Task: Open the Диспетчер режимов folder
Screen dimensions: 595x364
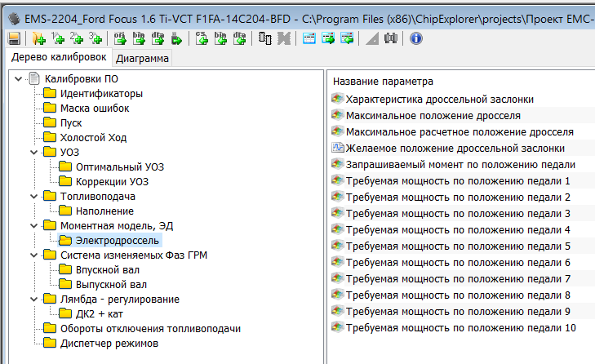Action: coord(109,344)
